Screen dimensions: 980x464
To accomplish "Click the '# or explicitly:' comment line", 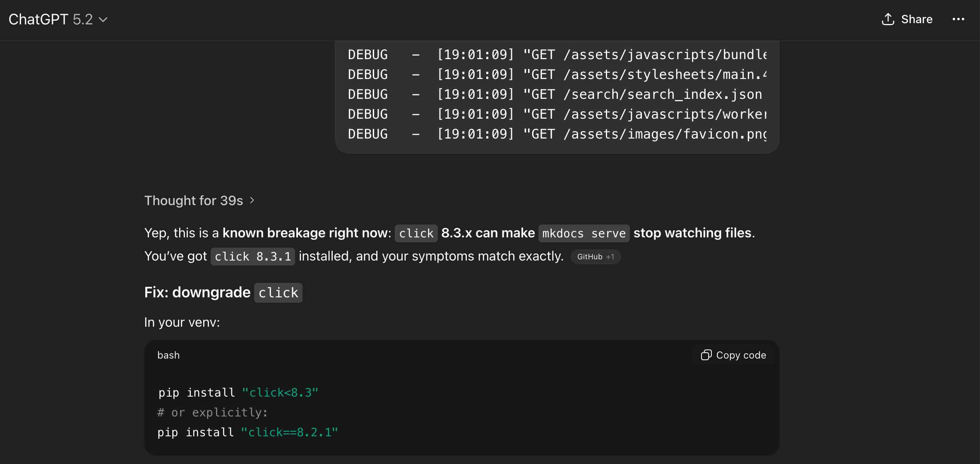I will click(x=213, y=412).
